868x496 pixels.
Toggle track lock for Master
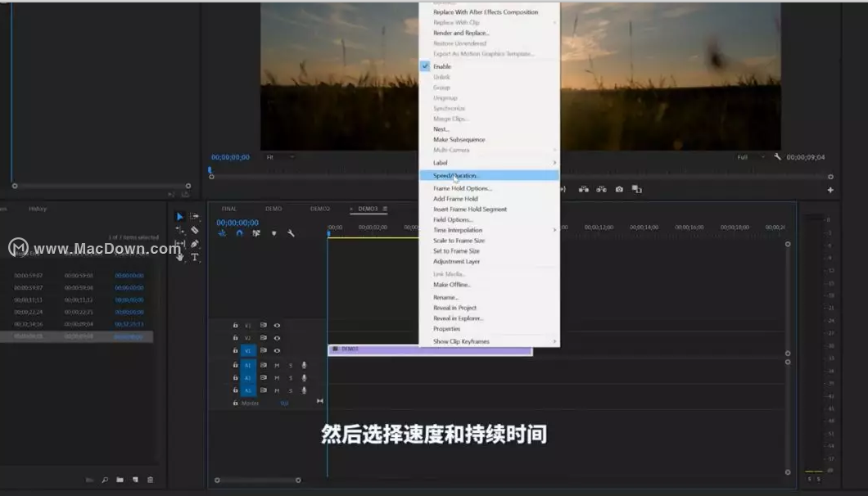coord(235,403)
